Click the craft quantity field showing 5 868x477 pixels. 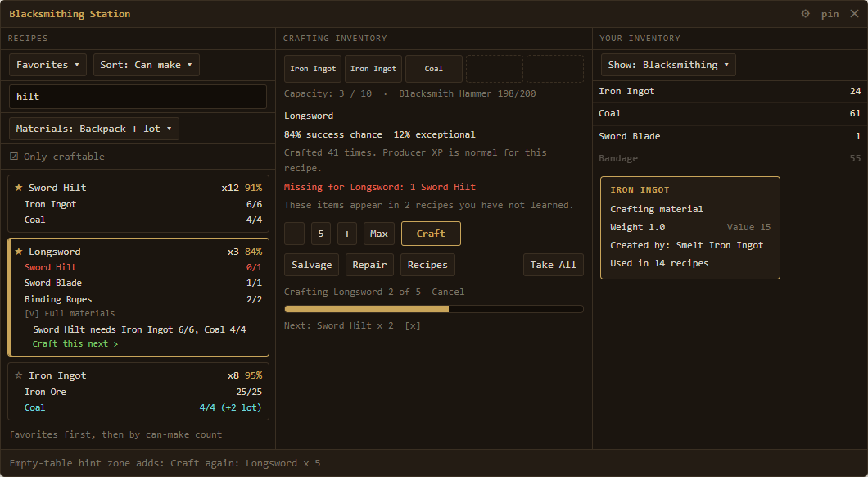pos(320,234)
